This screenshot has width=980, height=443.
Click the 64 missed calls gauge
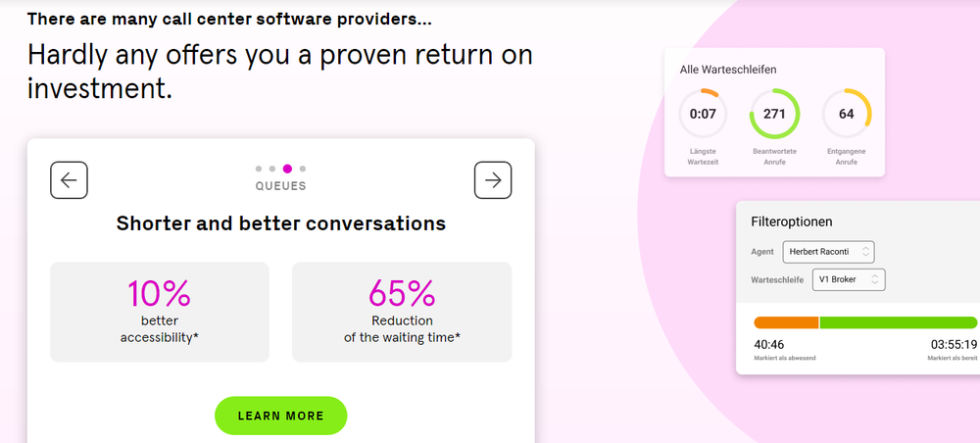click(x=846, y=114)
